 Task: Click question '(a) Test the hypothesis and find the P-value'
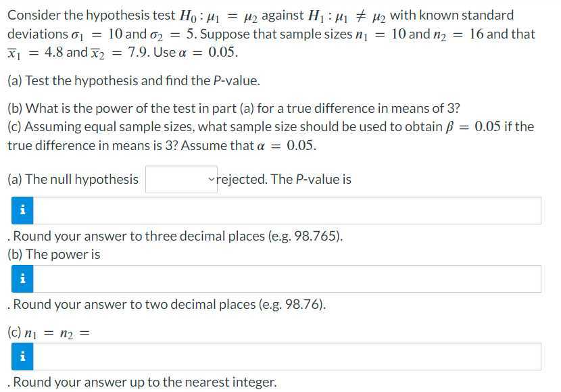(134, 81)
